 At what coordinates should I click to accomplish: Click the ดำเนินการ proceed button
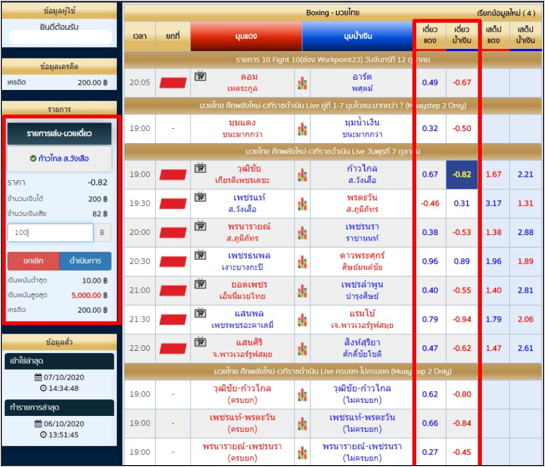(x=86, y=261)
